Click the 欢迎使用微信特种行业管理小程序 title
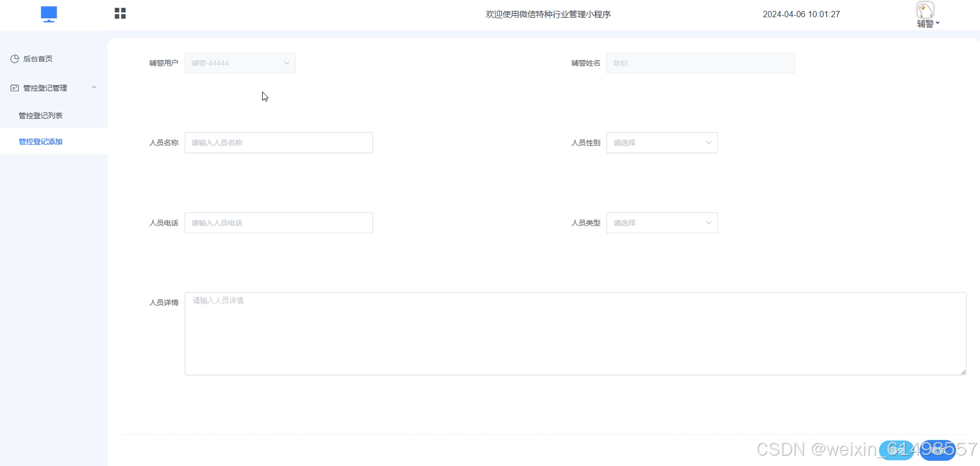This screenshot has height=466, width=980. click(548, 15)
